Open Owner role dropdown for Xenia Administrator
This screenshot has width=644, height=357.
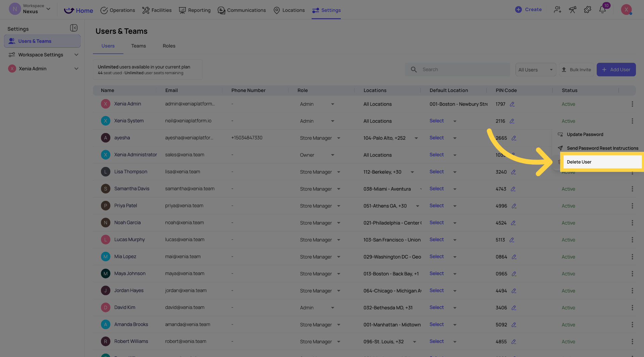click(317, 155)
